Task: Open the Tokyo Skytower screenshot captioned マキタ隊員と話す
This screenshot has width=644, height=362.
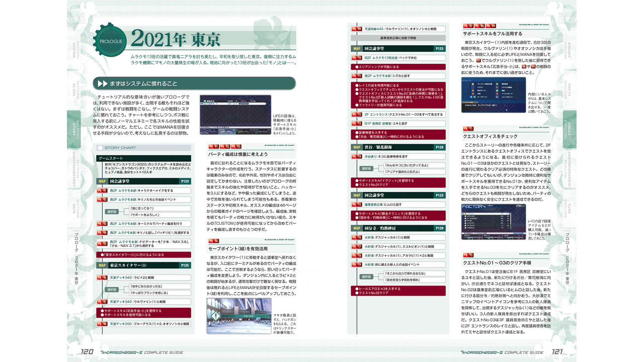Action: pos(238,316)
